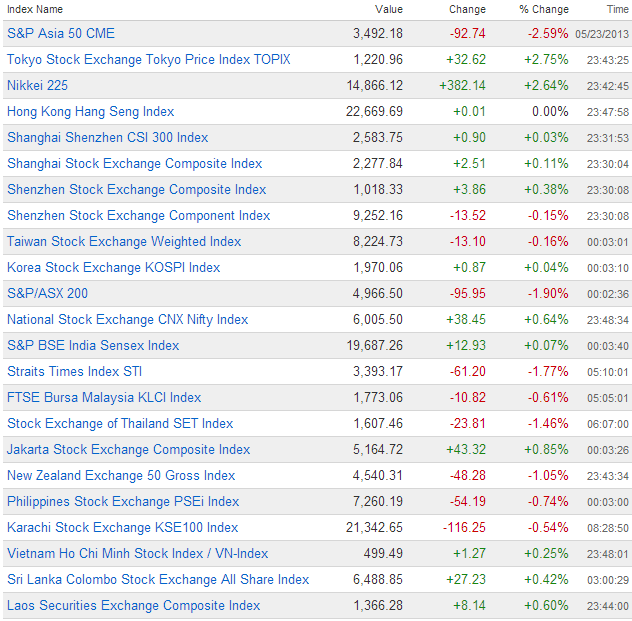Click the Change column header

[468, 9]
